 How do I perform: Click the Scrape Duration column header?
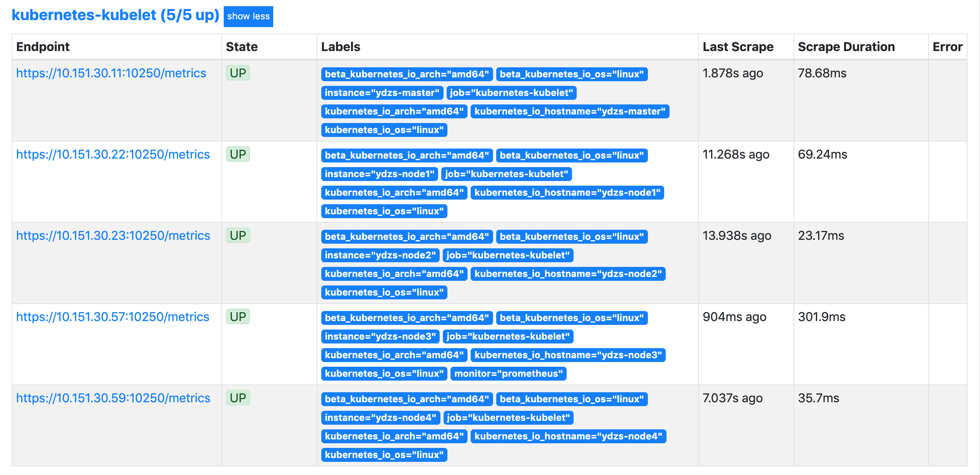click(x=846, y=47)
